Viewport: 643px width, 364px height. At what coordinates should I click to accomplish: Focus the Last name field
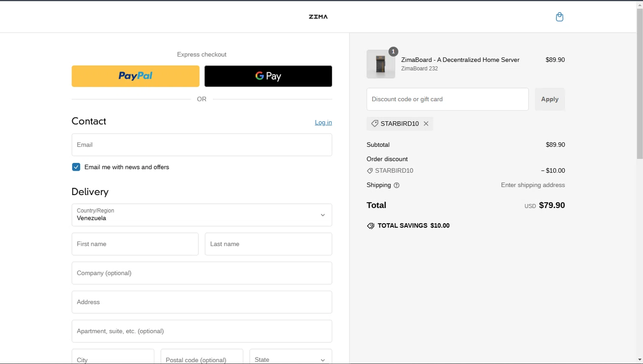(268, 244)
